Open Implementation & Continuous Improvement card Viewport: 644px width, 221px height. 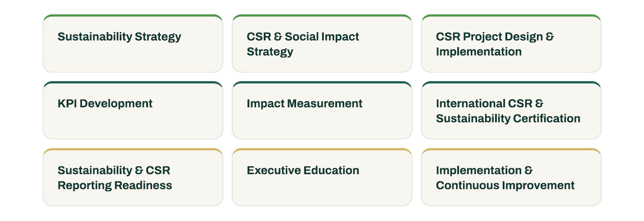click(511, 177)
